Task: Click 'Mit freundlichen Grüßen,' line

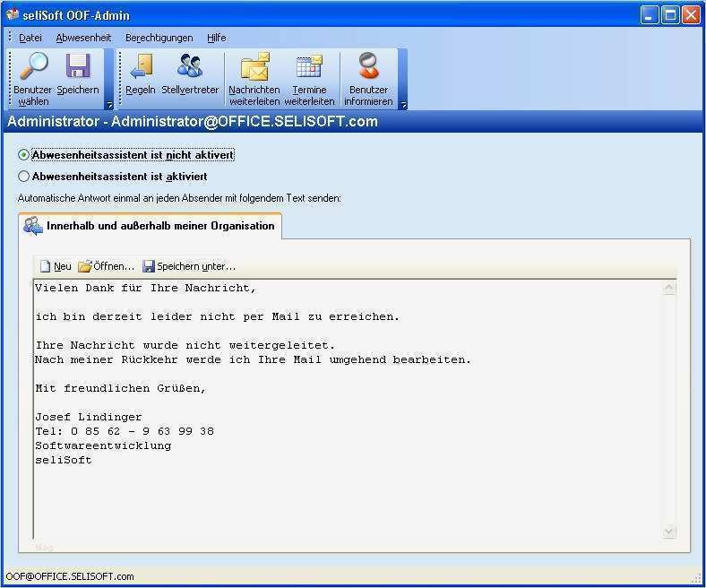Action: pos(121,388)
